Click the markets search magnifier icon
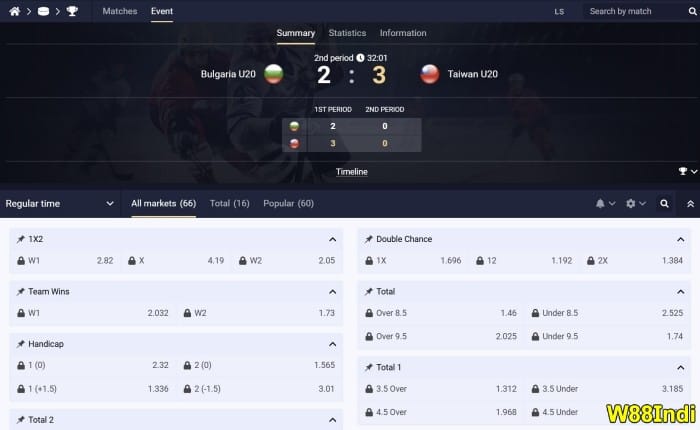Viewport: 700px width, 430px height. pos(664,203)
